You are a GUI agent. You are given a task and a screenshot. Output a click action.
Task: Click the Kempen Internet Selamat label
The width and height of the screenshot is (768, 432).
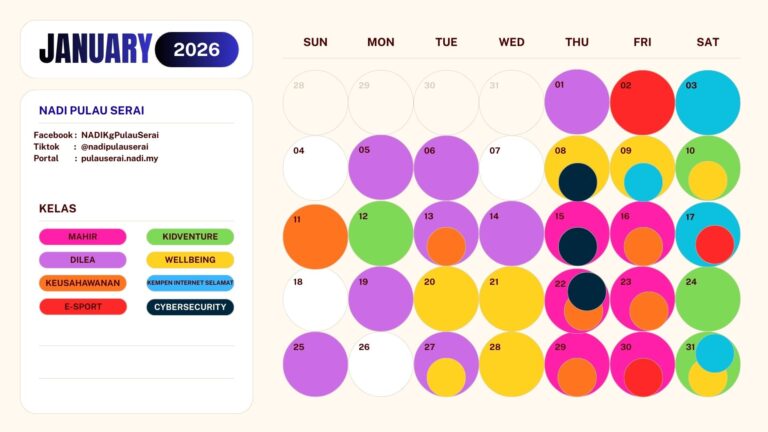[x=190, y=283]
